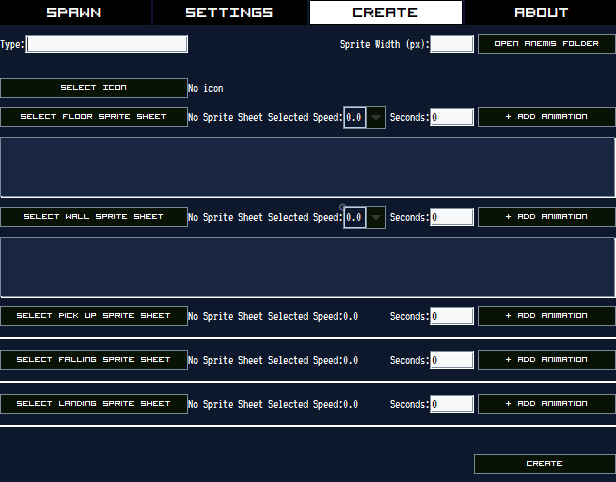This screenshot has height=482, width=616.
Task: Focus the floor Seconds field
Action: [x=452, y=117]
